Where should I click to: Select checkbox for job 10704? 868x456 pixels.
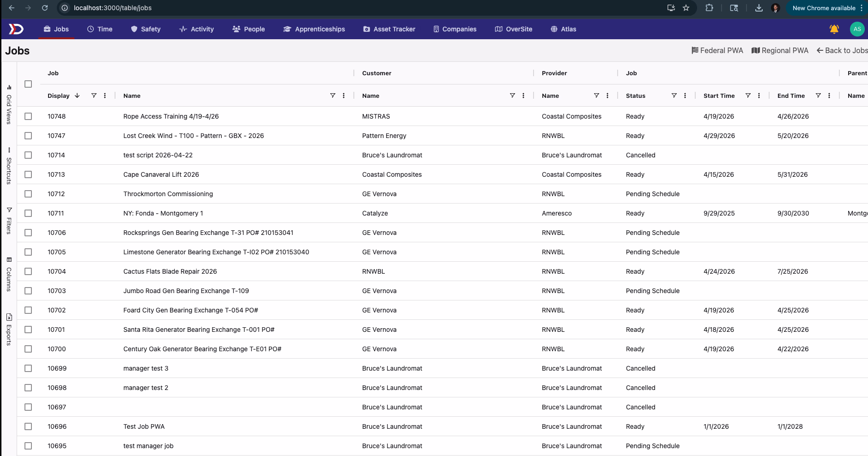pyautogui.click(x=28, y=271)
